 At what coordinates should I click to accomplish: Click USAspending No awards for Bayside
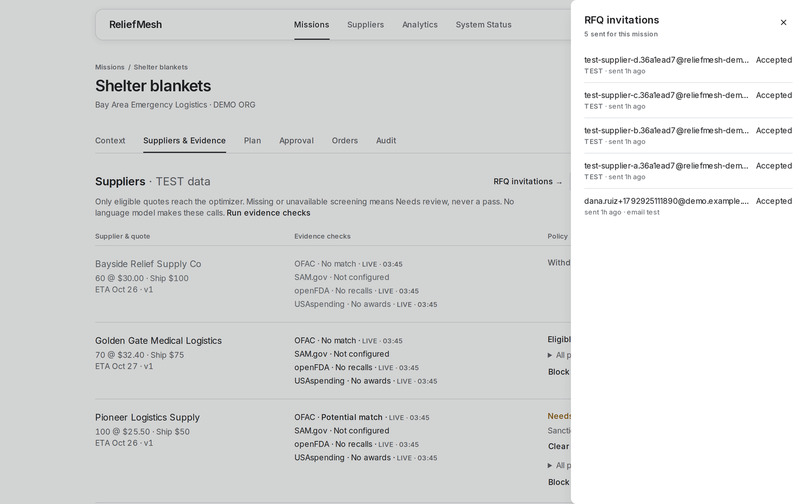tap(366, 304)
